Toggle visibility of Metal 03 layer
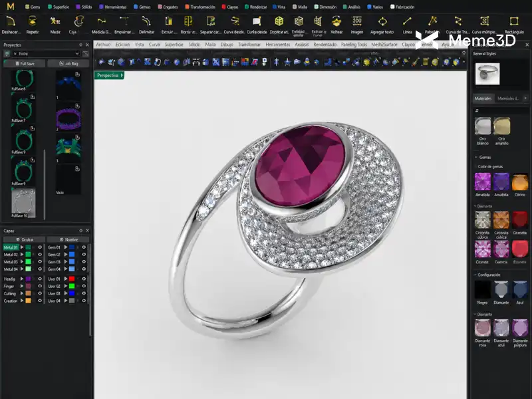The height and width of the screenshot is (399, 532). (40, 261)
